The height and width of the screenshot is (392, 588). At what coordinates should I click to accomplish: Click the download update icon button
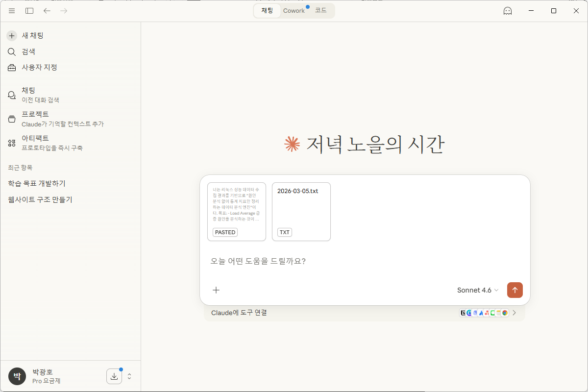pyautogui.click(x=114, y=376)
